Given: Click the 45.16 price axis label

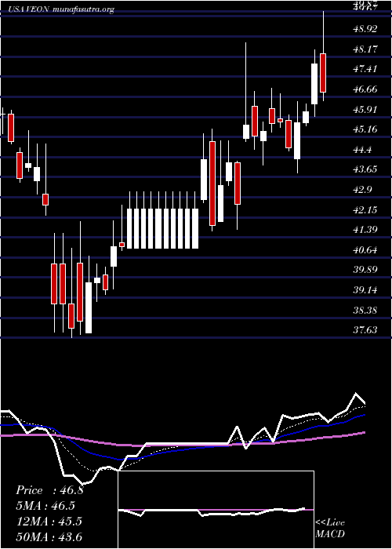Looking at the screenshot, I should [x=365, y=129].
